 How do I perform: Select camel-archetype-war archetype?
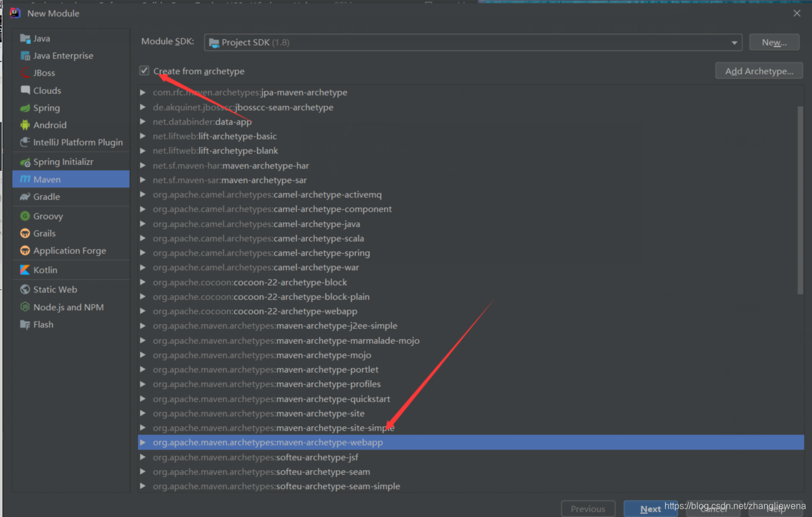471,267
